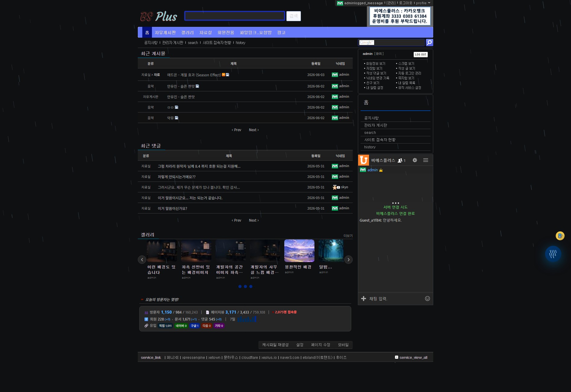Viewport: 571px width, 392px height.
Task: Open the 갤러리 menu tab
Action: (x=188, y=32)
